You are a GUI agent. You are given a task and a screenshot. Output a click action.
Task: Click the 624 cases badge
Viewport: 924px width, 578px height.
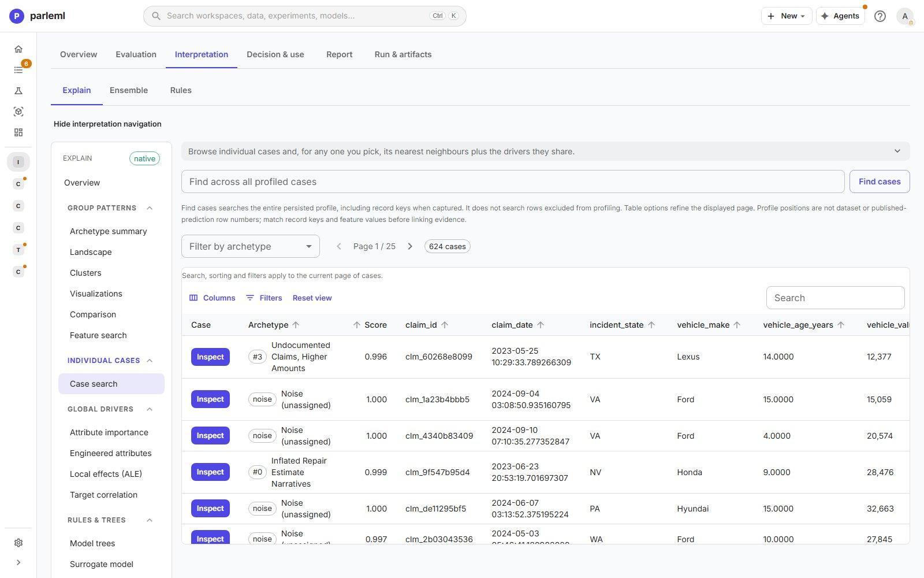[x=447, y=246]
